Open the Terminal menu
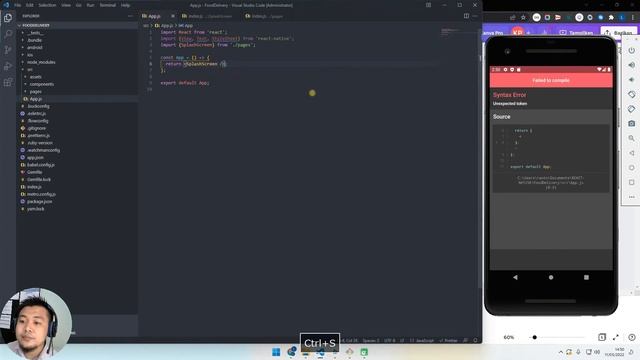 [108, 5]
